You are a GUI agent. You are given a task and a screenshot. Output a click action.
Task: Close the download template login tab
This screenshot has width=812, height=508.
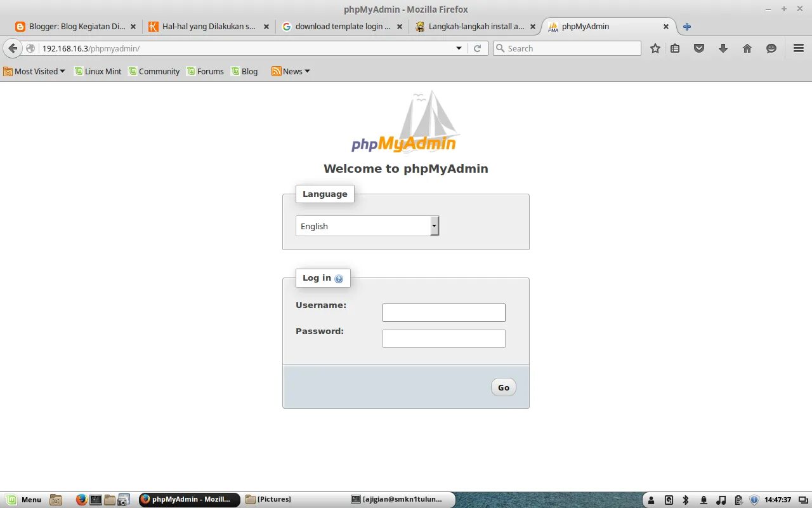[x=400, y=27]
